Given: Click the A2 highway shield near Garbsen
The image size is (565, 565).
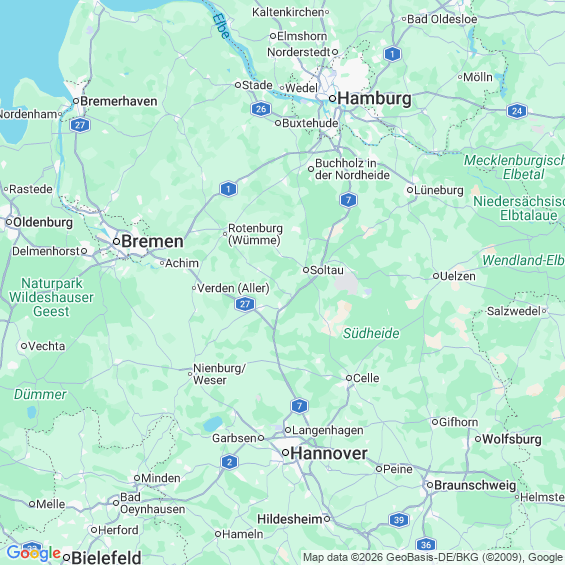Looking at the screenshot, I should [x=230, y=462].
